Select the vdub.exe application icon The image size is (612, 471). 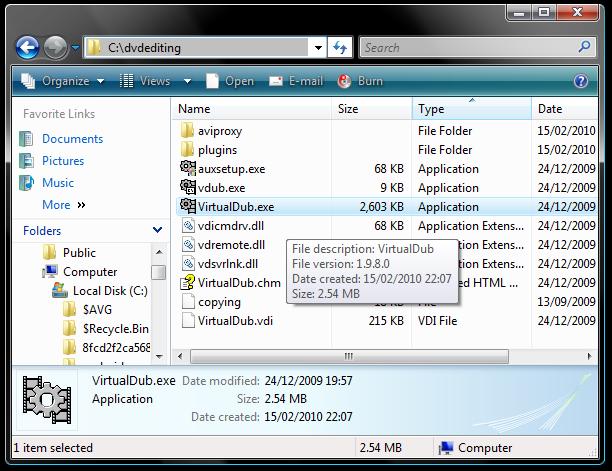point(188,187)
